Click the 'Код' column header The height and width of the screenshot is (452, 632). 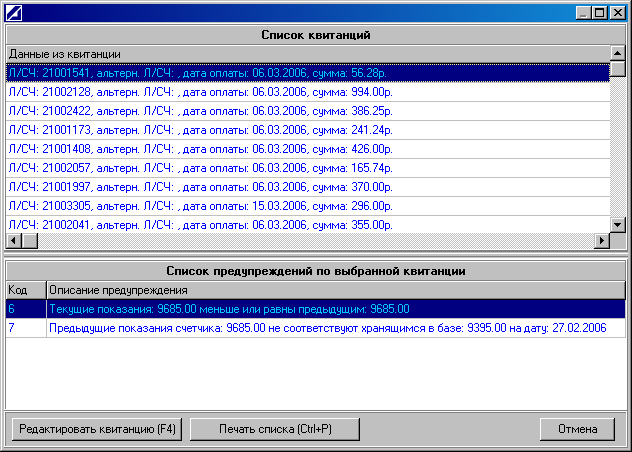[24, 289]
